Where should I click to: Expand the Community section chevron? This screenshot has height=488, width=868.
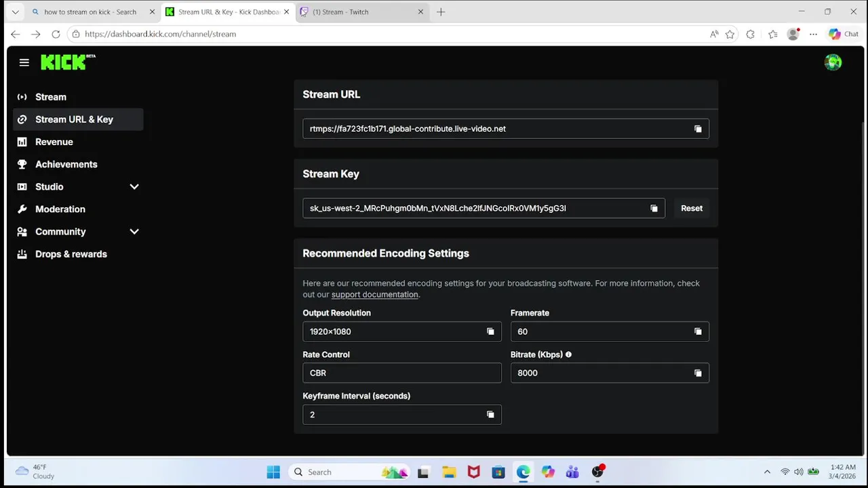click(x=134, y=231)
